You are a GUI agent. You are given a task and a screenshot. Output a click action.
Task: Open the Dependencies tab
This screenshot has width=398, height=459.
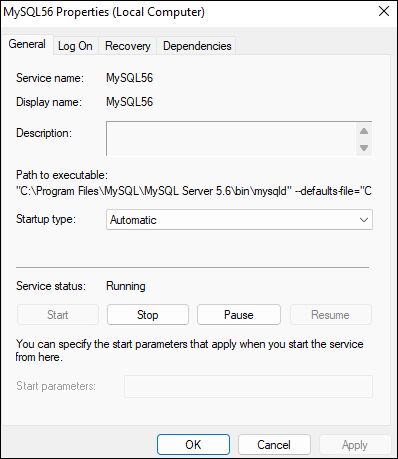point(197,46)
